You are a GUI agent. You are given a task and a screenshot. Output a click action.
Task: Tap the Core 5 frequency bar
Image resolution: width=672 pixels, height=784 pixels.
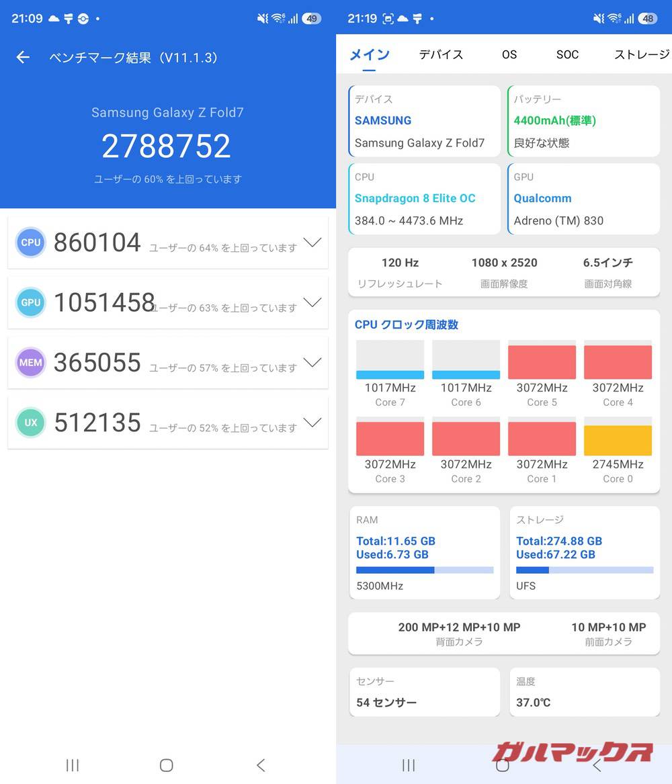click(542, 359)
